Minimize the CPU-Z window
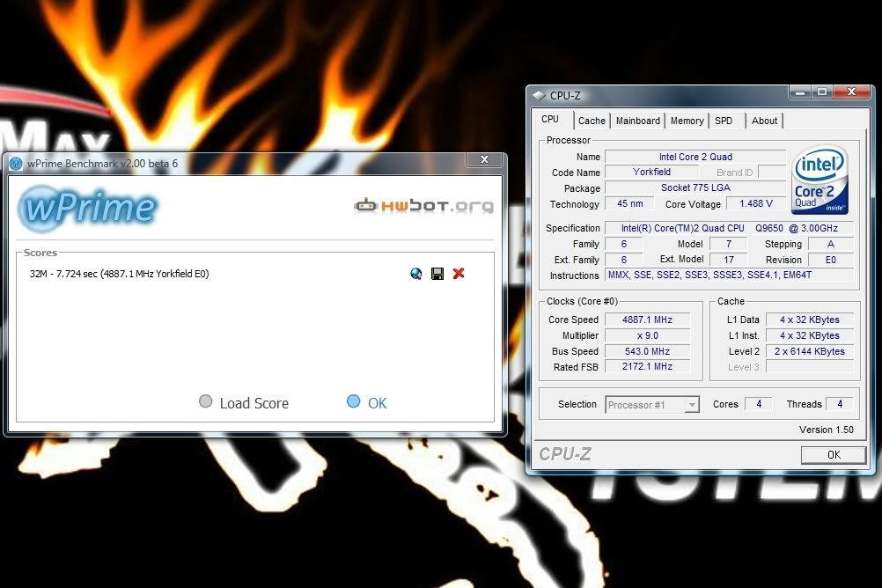 tap(800, 92)
